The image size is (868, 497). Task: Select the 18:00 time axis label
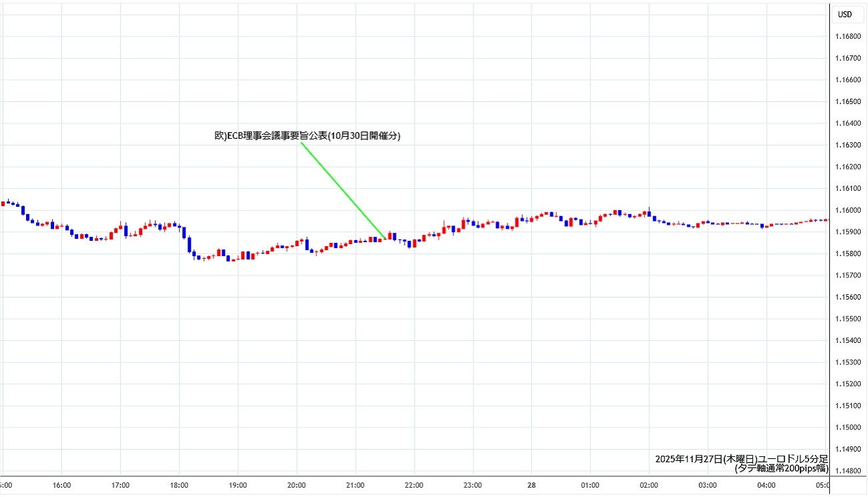[179, 485]
